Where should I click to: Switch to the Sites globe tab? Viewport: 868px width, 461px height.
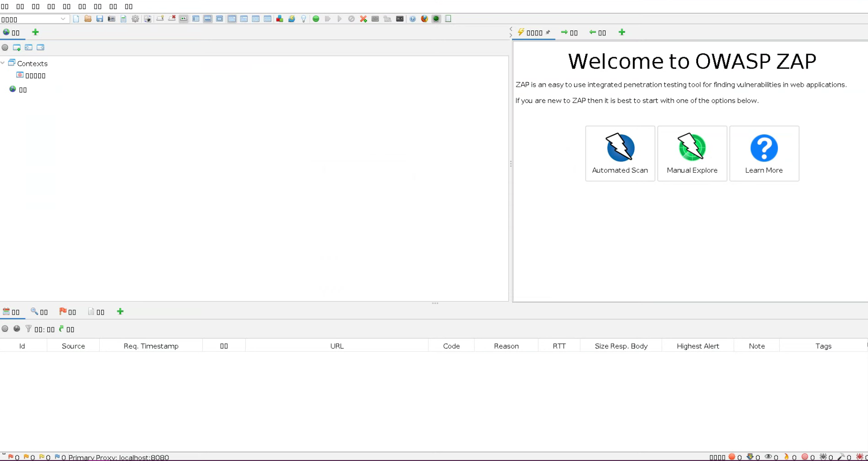11,32
